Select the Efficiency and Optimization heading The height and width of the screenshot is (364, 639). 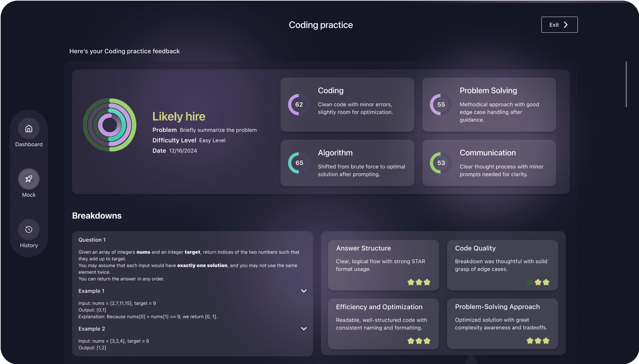coord(379,307)
